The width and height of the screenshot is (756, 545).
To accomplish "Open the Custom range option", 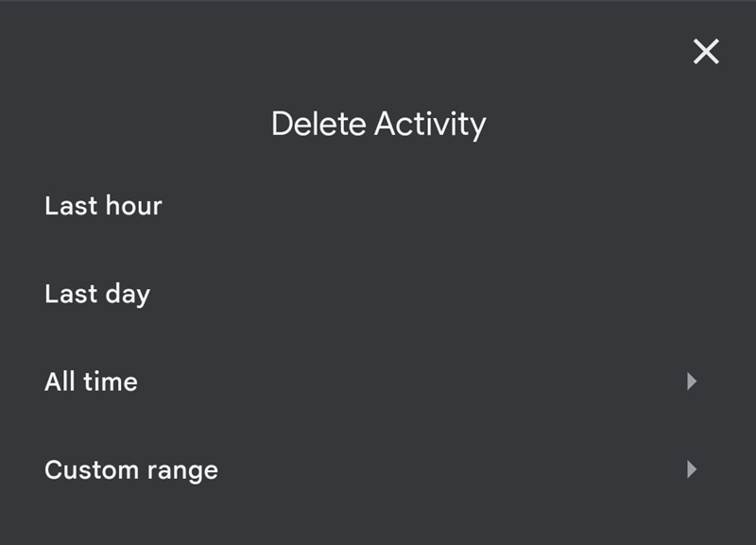I will (131, 469).
